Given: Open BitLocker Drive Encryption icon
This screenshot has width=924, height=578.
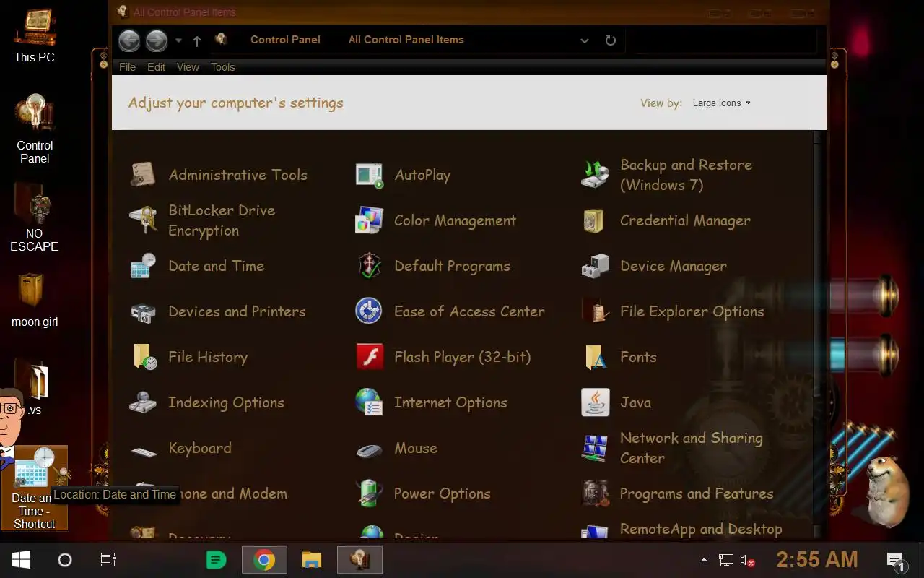Looking at the screenshot, I should tap(143, 220).
